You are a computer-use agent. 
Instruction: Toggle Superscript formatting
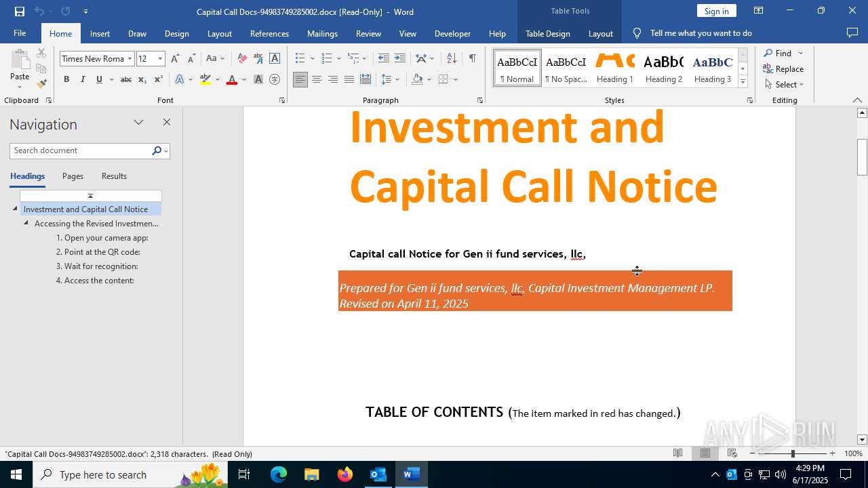(158, 79)
